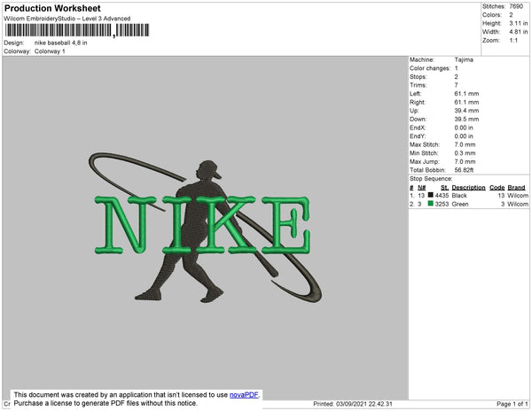The height and width of the screenshot is (411, 532).
Task: Click the 'Green' thread description
Action: point(460,204)
